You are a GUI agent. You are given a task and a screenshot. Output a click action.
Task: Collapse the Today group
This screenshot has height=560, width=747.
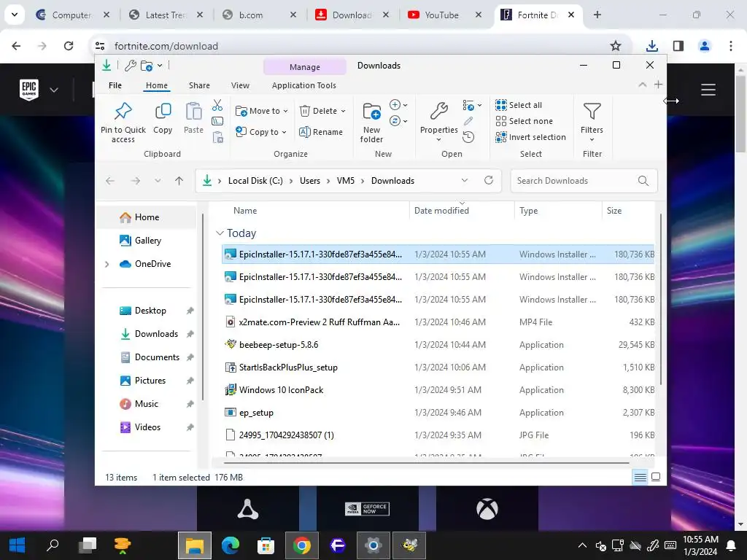click(220, 233)
